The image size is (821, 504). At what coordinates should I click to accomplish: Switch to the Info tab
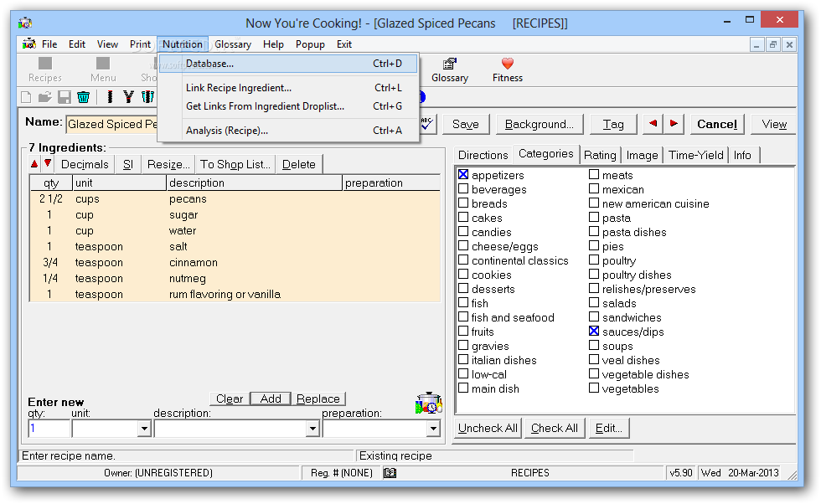742,156
